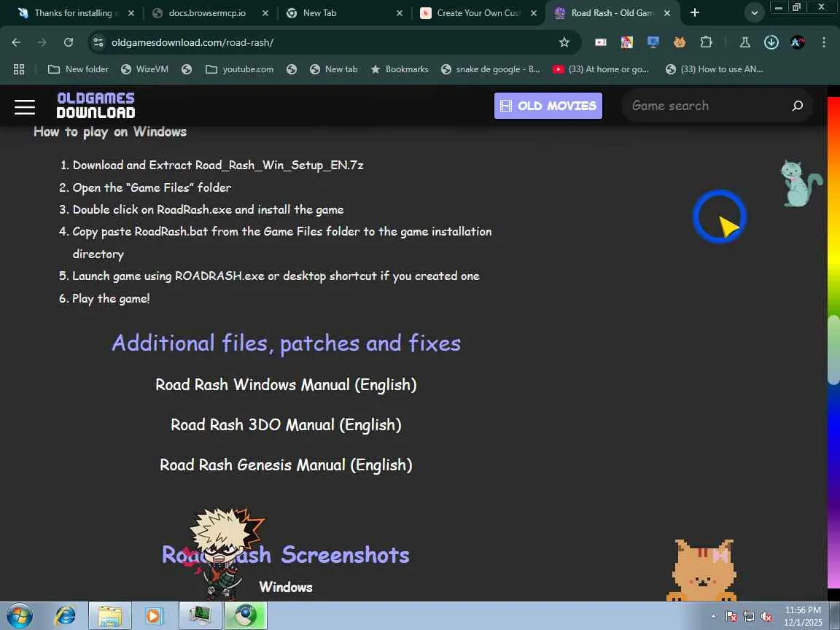The width and height of the screenshot is (840, 630).
Task: Open the youtube.com bookmark folder
Action: [x=239, y=69]
